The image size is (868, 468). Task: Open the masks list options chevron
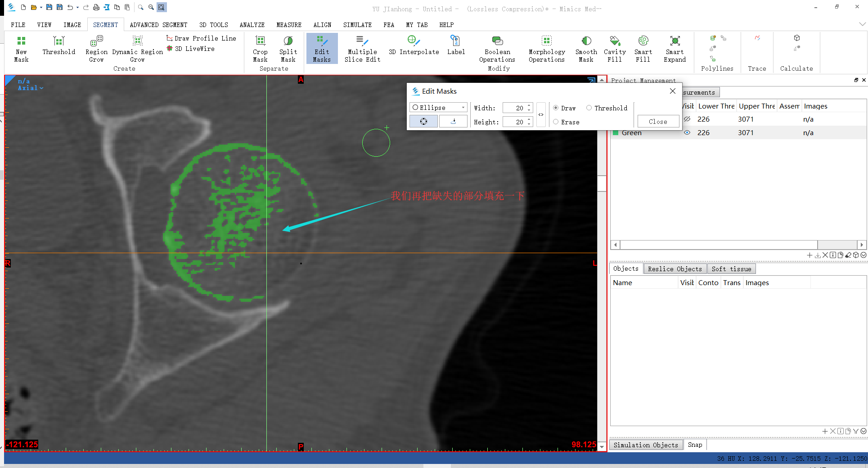[864, 255]
